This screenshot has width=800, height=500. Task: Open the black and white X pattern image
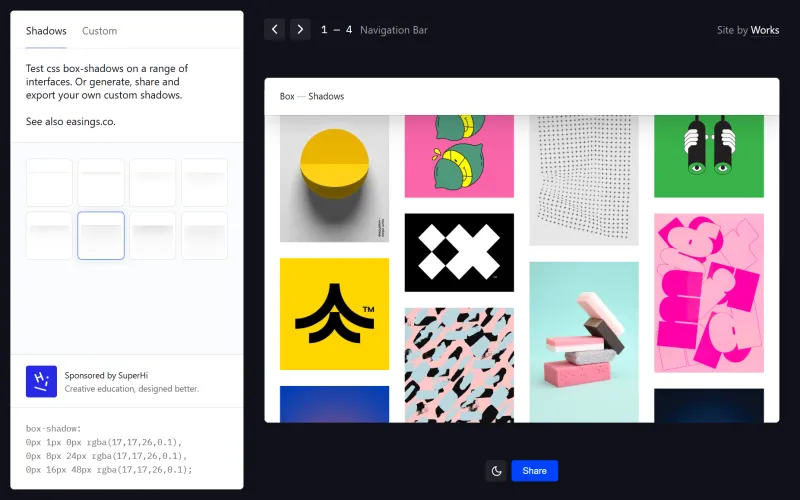458,252
